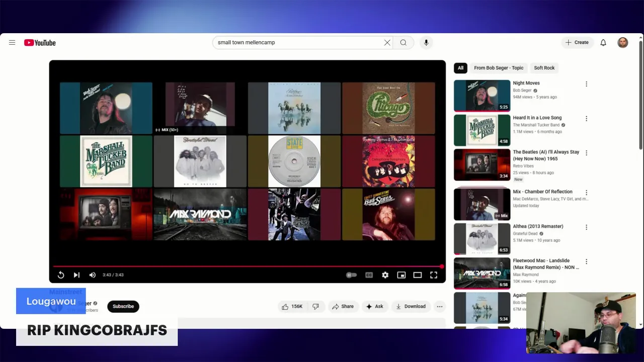Screen dimensions: 644x362
Task: Subscribe to the channel
Action: [123, 306]
